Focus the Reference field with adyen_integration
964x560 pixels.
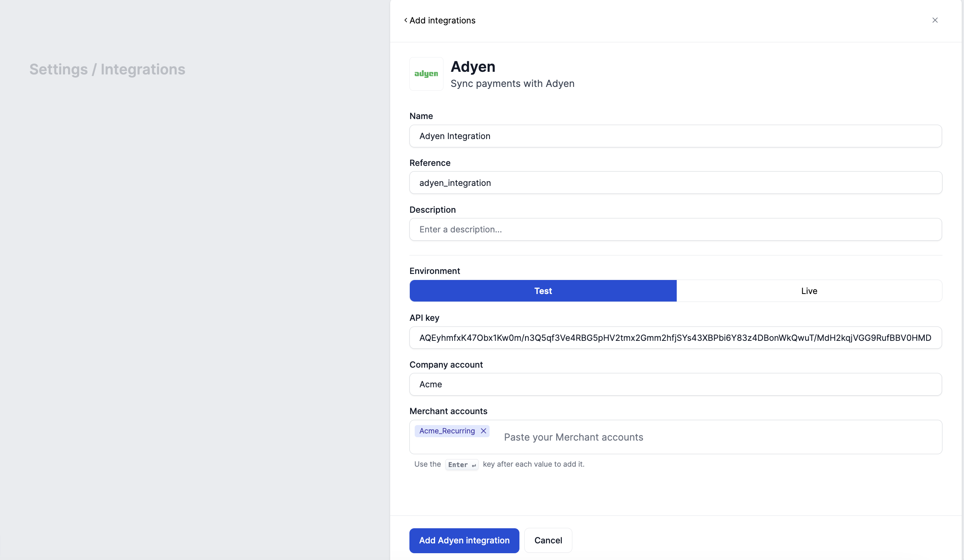pos(675,183)
